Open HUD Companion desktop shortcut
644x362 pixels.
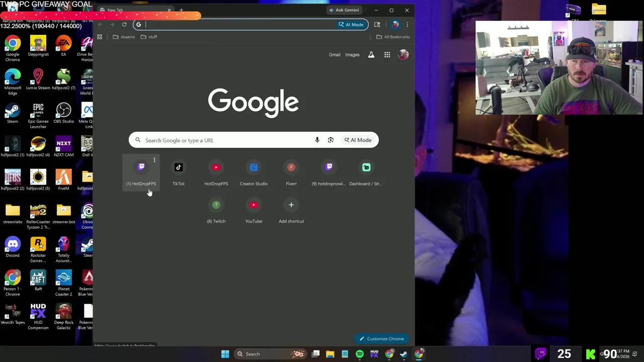coord(38,317)
